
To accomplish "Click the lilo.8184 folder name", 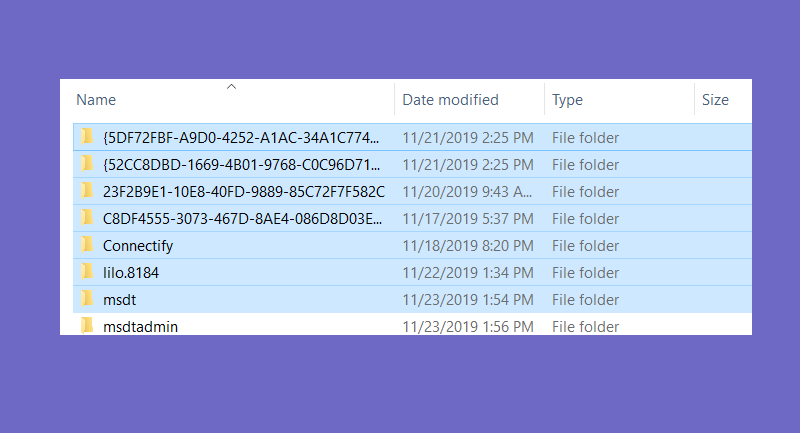I will click(x=131, y=273).
